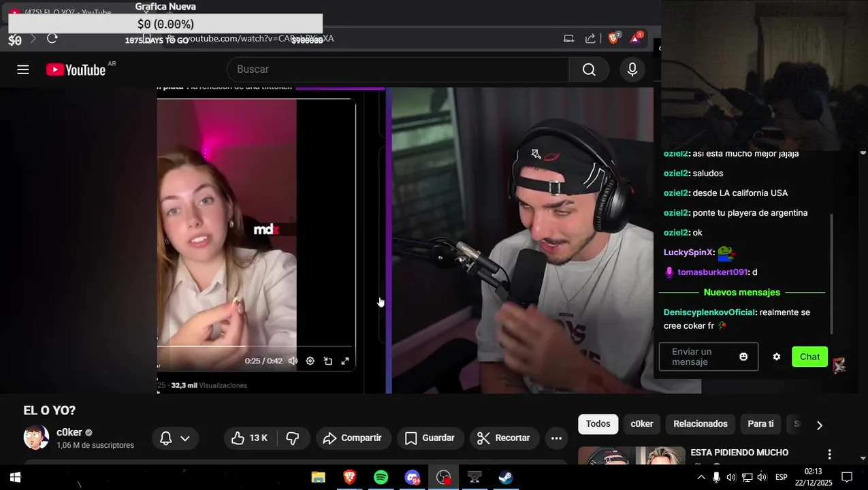Open Brave Rewards triangle icon
868x490 pixels.
click(636, 38)
